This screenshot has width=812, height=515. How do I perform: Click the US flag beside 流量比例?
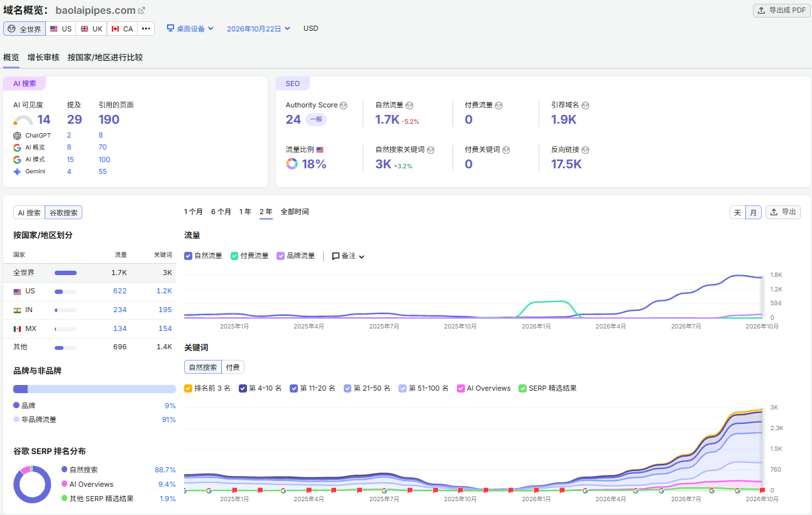[x=320, y=150]
